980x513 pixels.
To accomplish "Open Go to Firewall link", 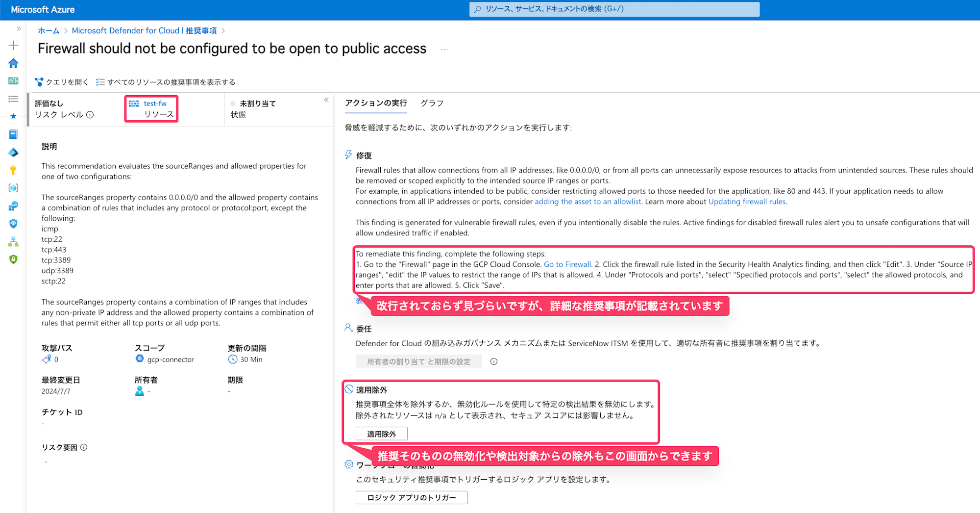I will pos(567,264).
